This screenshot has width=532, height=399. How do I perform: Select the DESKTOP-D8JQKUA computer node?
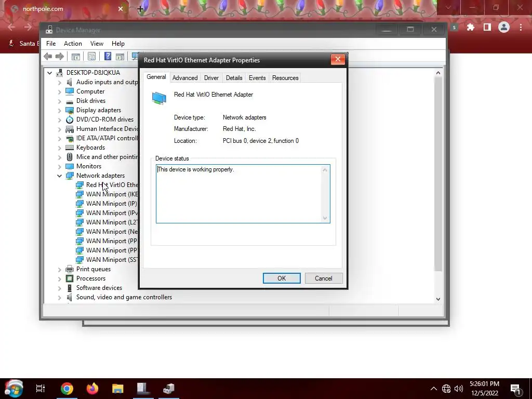93,73
